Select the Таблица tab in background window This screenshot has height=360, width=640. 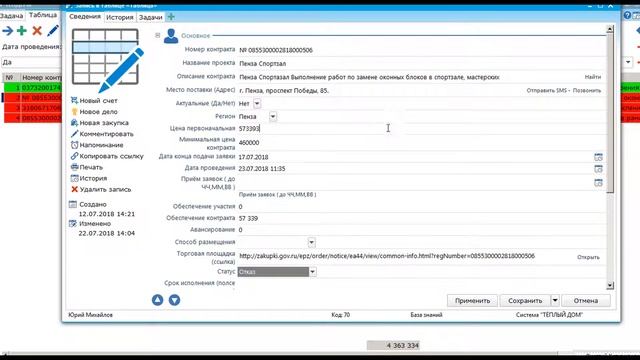(x=43, y=15)
